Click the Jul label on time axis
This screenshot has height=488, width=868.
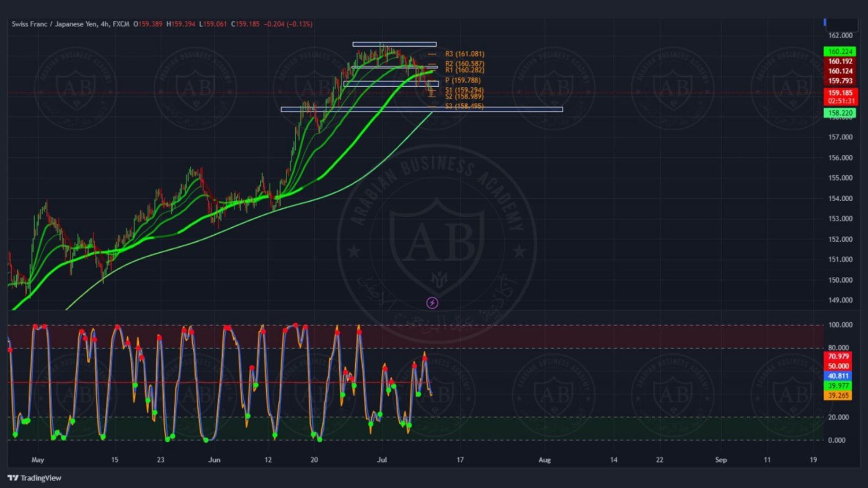pos(382,460)
